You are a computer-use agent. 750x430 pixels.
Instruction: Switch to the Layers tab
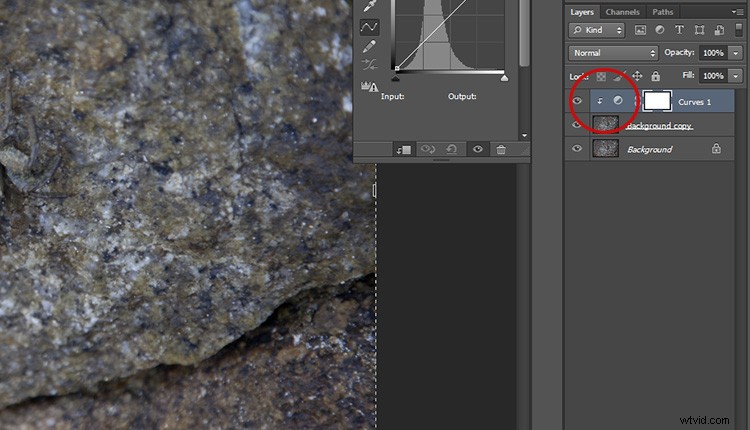tap(582, 12)
